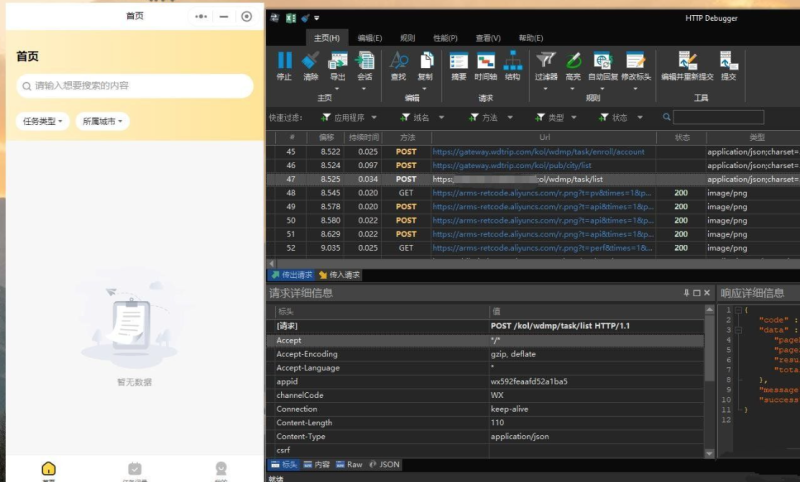Open the dropdown arrow under 修改标头

pos(635,89)
